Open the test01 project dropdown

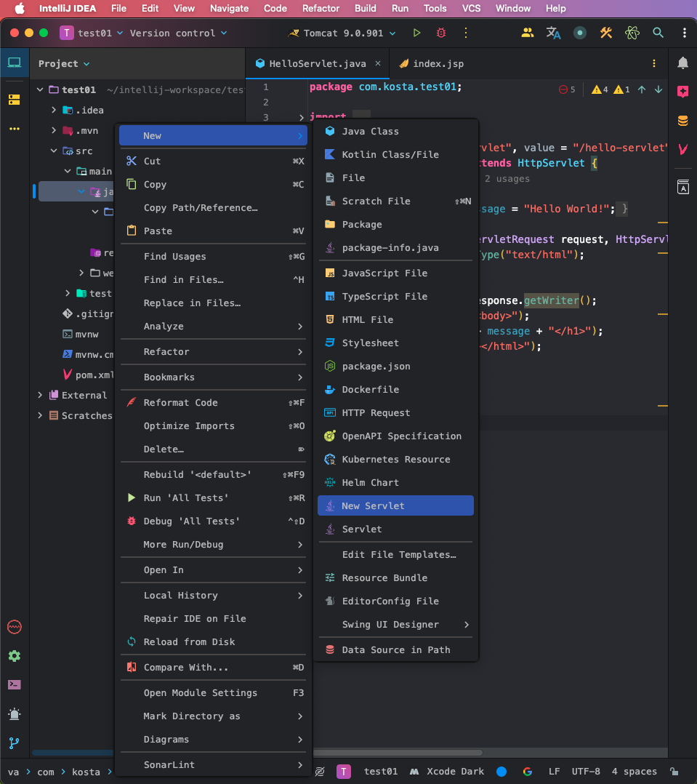point(92,33)
